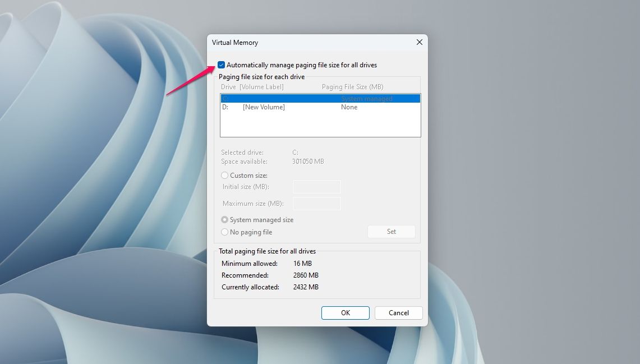
Task: Confirm changes with the OK button
Action: point(345,312)
